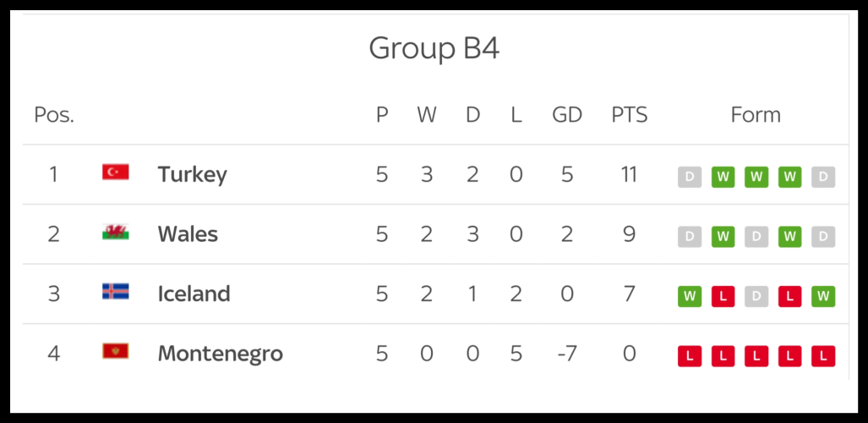Click Wales's second form badge (W)
Screen dimensions: 868x423
[x=723, y=237]
